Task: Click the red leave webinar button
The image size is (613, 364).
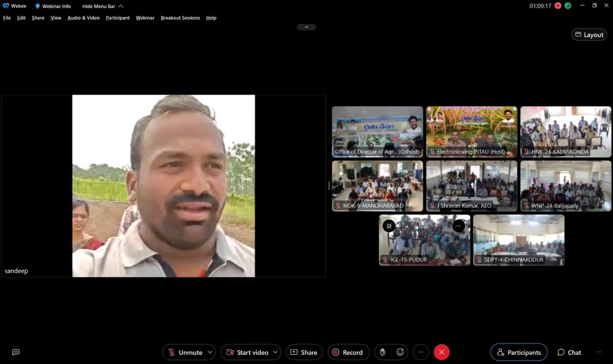Action: pyautogui.click(x=441, y=352)
